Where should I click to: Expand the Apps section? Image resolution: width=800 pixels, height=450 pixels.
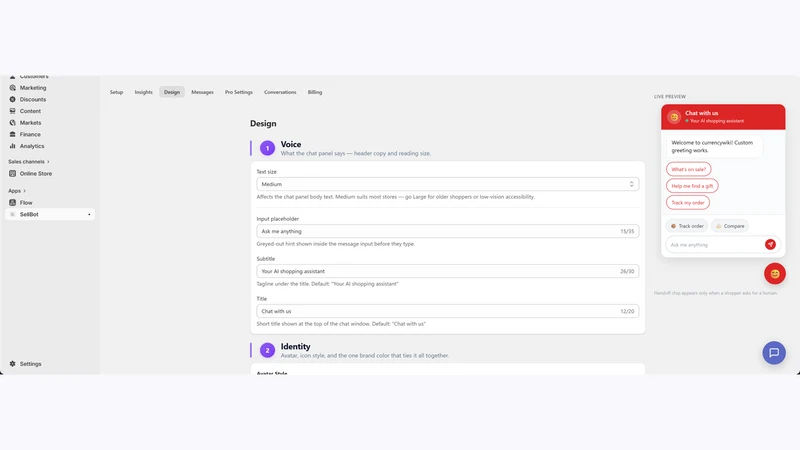coord(17,191)
